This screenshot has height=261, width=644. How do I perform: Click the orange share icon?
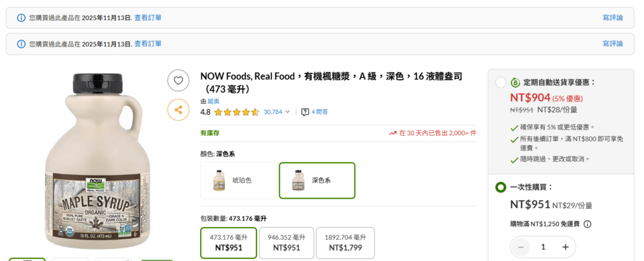178,109
